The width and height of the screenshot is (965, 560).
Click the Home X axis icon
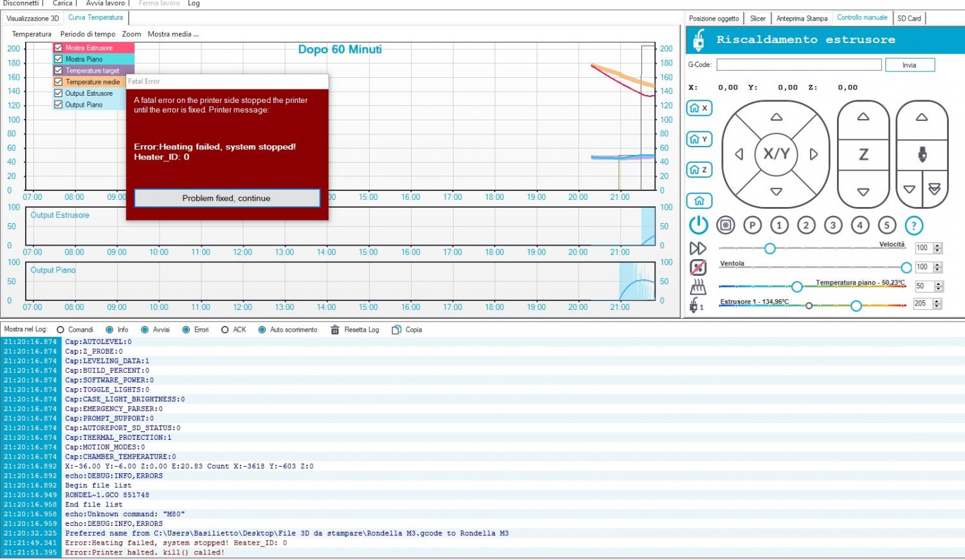pyautogui.click(x=699, y=108)
